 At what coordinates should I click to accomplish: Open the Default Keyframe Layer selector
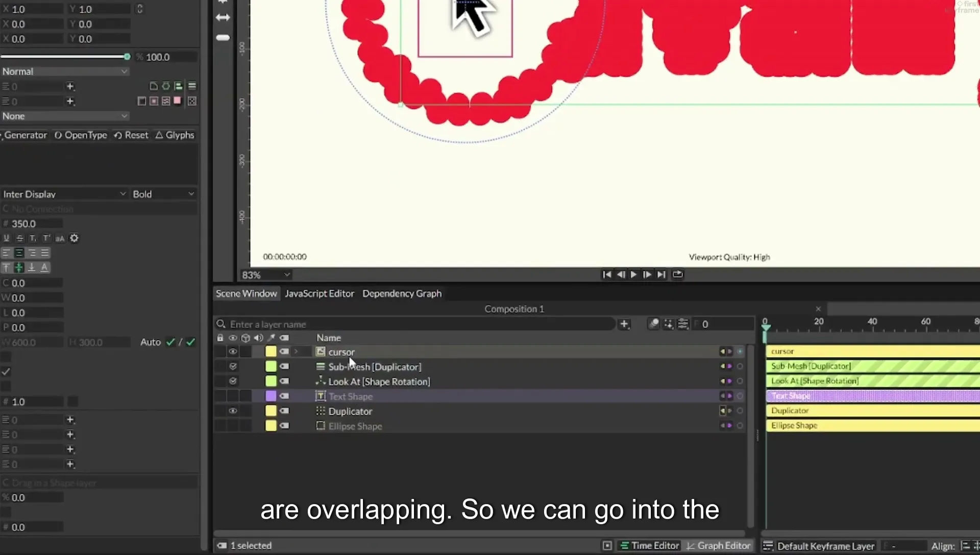click(x=825, y=546)
